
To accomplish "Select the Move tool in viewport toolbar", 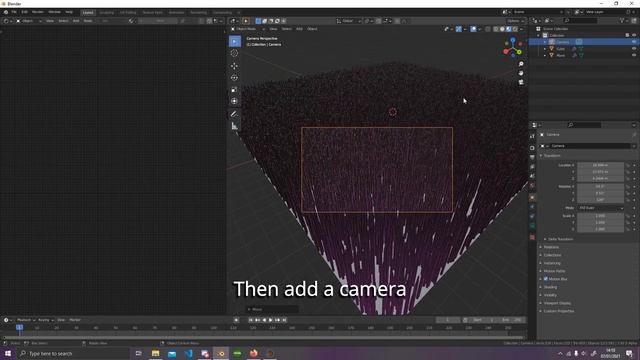I will 234,66.
